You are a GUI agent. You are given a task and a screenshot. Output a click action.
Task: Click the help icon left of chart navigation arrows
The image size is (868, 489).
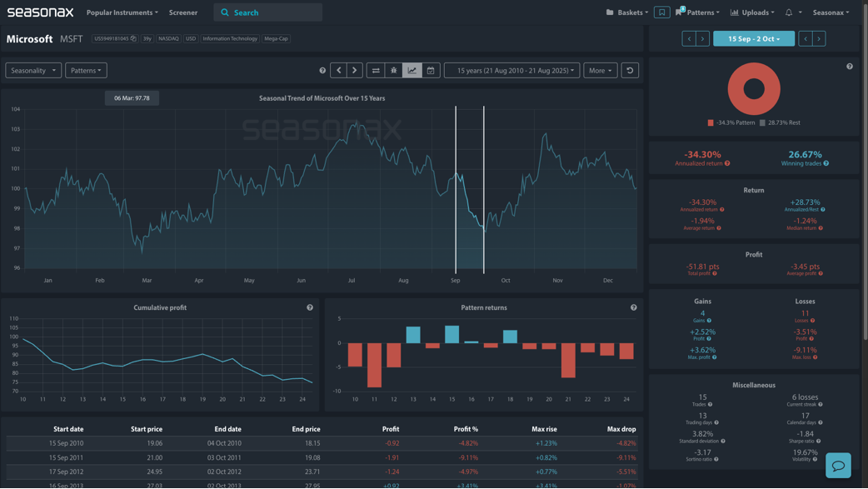(x=322, y=70)
